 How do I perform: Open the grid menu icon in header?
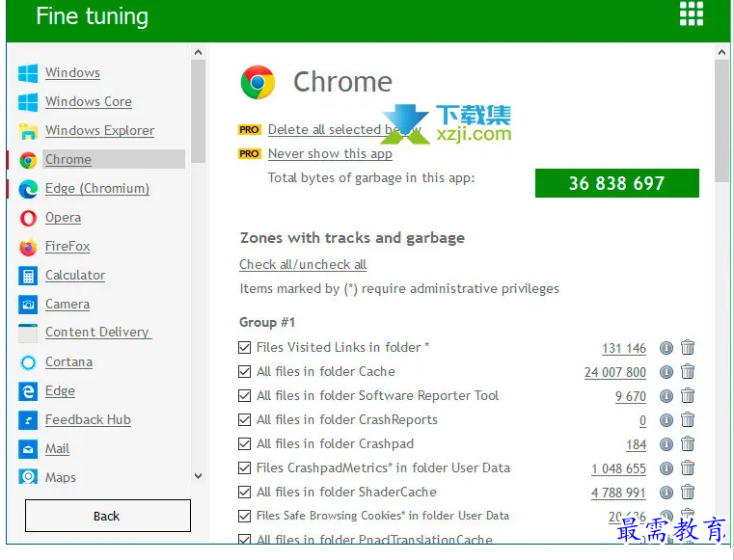click(691, 13)
